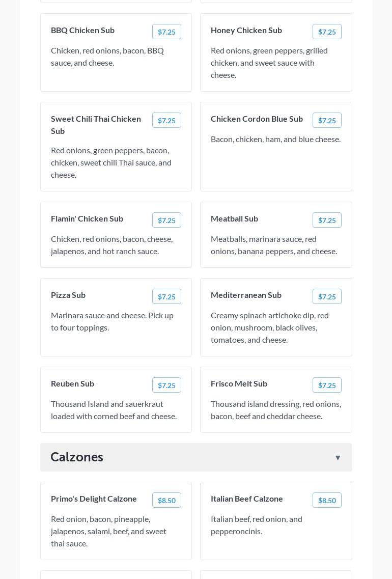Click the Honey Chicken Sub price button
The width and height of the screenshot is (392, 579).
tap(327, 32)
